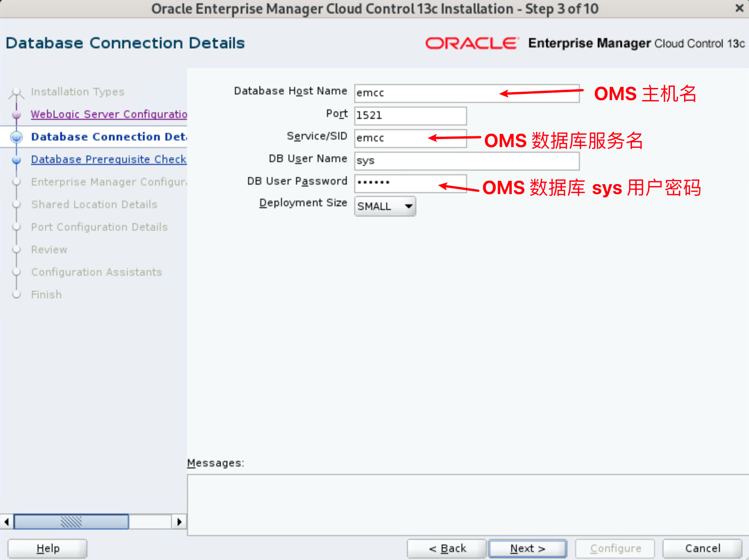Click the left scroll arrow of sidebar scrollbar
749x560 pixels.
point(7,521)
